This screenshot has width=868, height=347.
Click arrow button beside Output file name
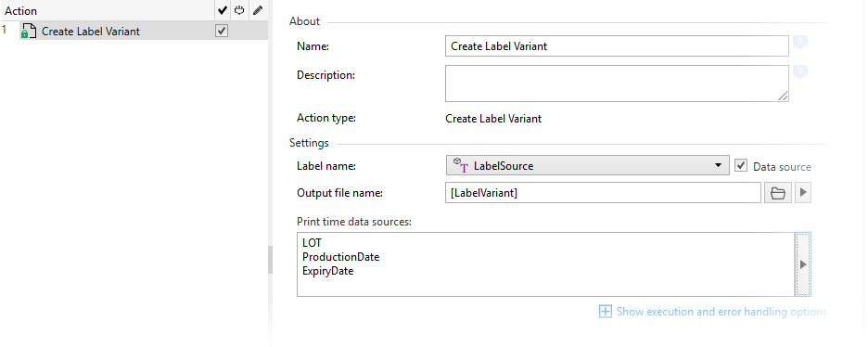pos(803,193)
